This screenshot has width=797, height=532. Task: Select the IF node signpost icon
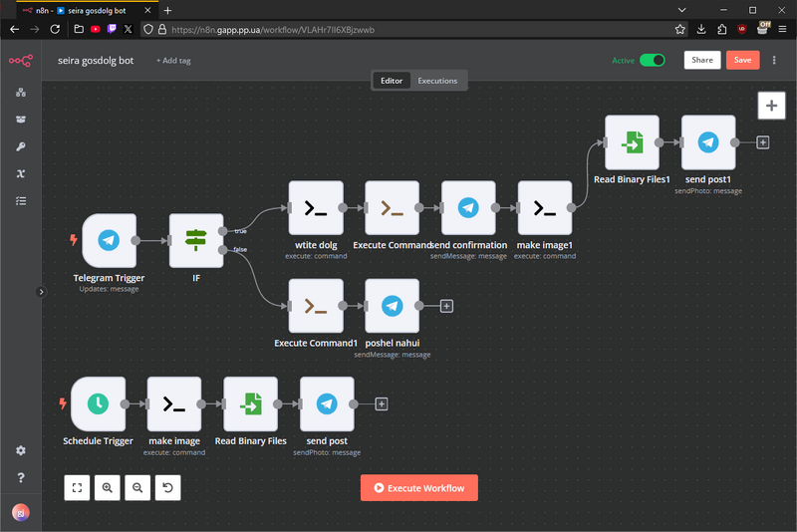coord(196,240)
